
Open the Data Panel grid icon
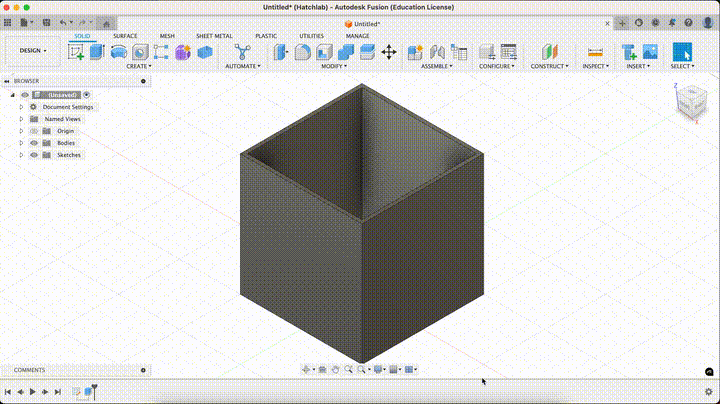click(x=8, y=22)
